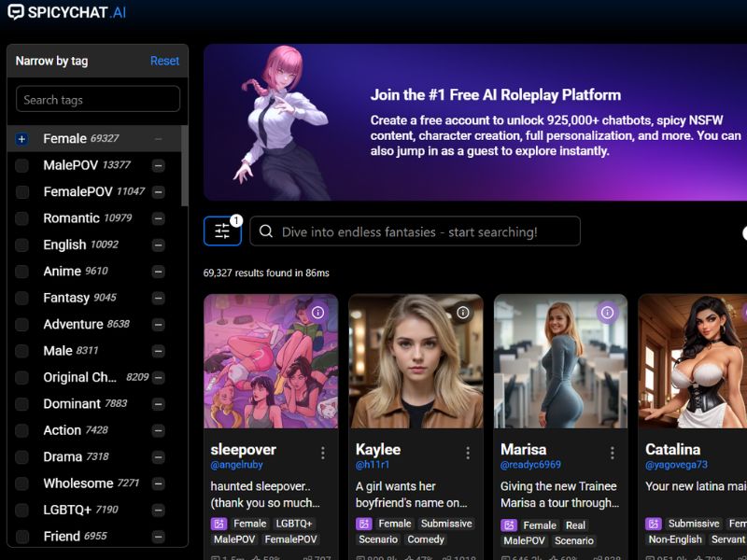Screen dimensions: 747x560
Task: Click the Comedy tag on Kaylee card
Action: click(x=426, y=539)
